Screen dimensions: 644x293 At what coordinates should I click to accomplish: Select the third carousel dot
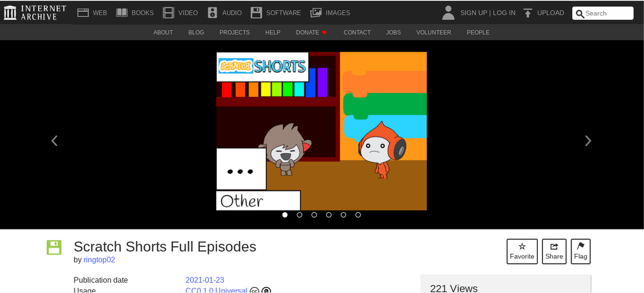(x=314, y=215)
